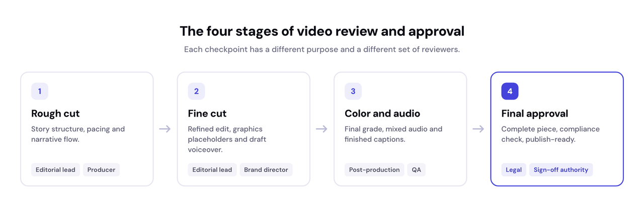Select the Producer reviewer tag
644x199 pixels.
click(x=101, y=170)
